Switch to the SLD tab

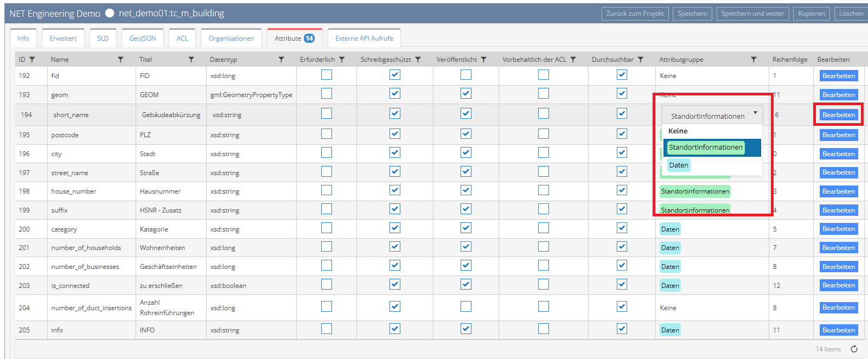point(103,38)
